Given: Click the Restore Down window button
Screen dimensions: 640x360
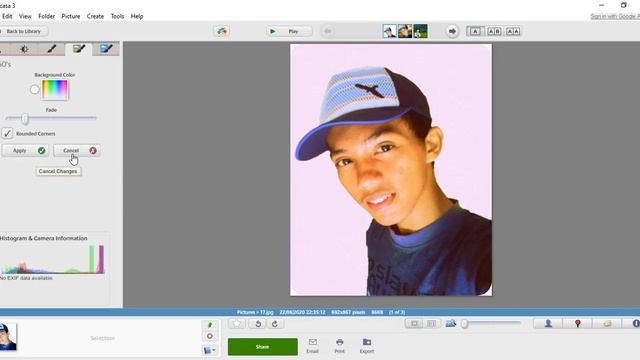Looking at the screenshot, I should (x=624, y=5).
